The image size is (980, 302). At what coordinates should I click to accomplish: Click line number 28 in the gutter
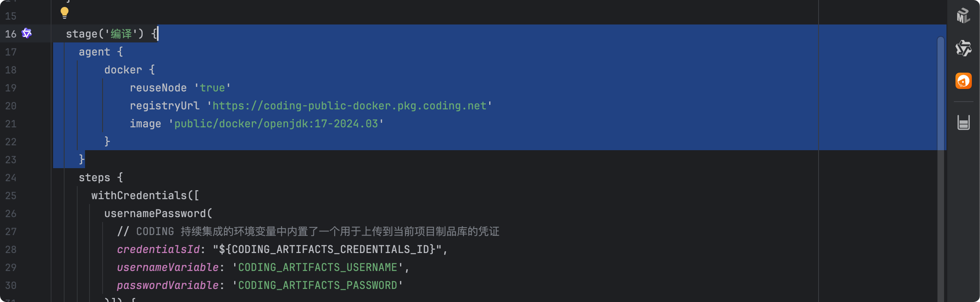(11, 250)
